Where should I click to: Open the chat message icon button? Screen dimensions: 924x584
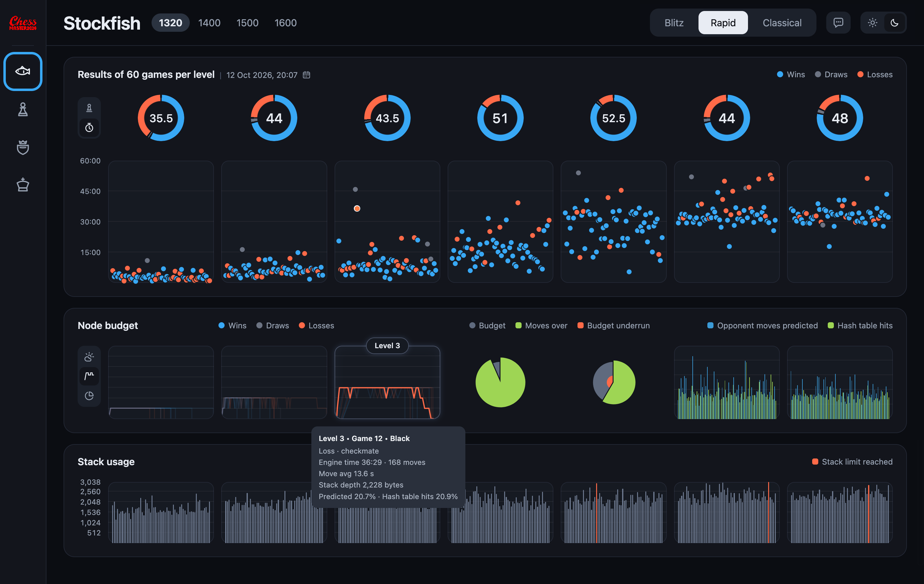[838, 23]
